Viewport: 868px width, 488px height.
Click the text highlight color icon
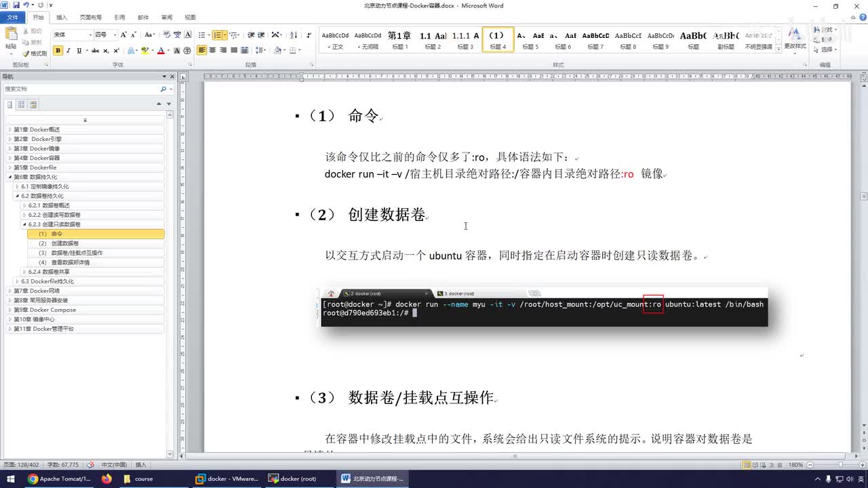pyautogui.click(x=144, y=51)
